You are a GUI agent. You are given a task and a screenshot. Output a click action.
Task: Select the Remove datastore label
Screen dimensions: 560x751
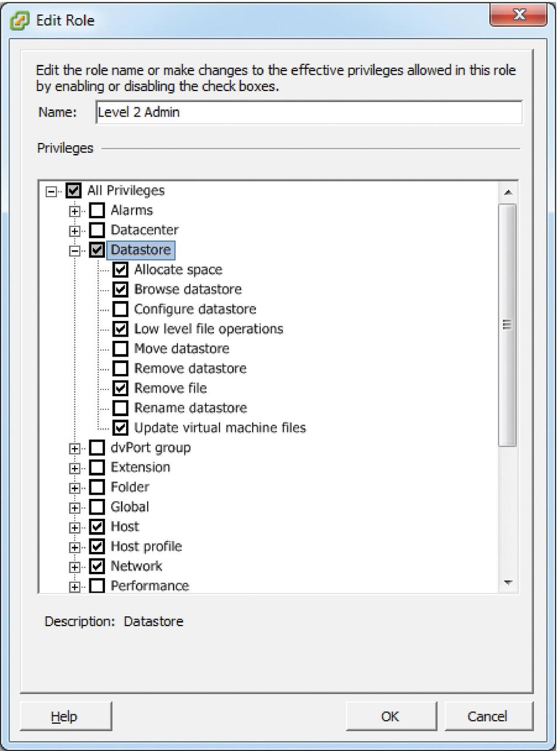(190, 369)
